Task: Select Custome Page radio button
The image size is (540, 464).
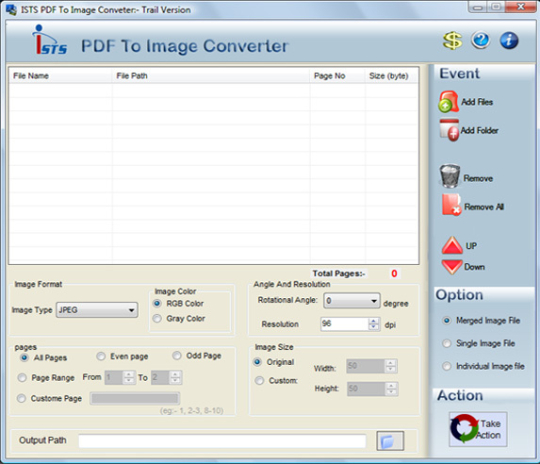Action: pos(21,398)
